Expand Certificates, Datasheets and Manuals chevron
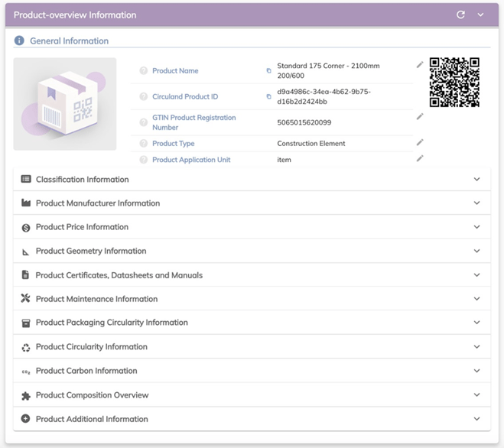This screenshot has width=504, height=448. point(477,274)
